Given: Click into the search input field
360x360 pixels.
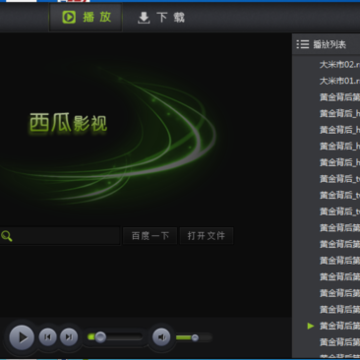Looking at the screenshot, I should point(60,236).
